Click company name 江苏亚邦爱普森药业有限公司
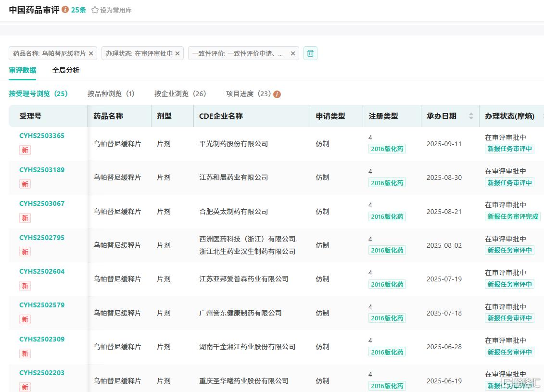This screenshot has height=392, width=544. tap(244, 279)
